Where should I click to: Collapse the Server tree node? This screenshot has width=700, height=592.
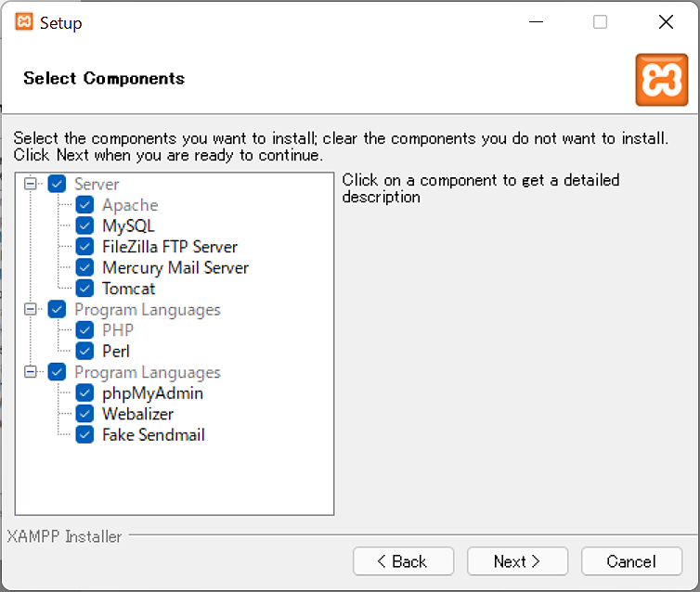31,184
